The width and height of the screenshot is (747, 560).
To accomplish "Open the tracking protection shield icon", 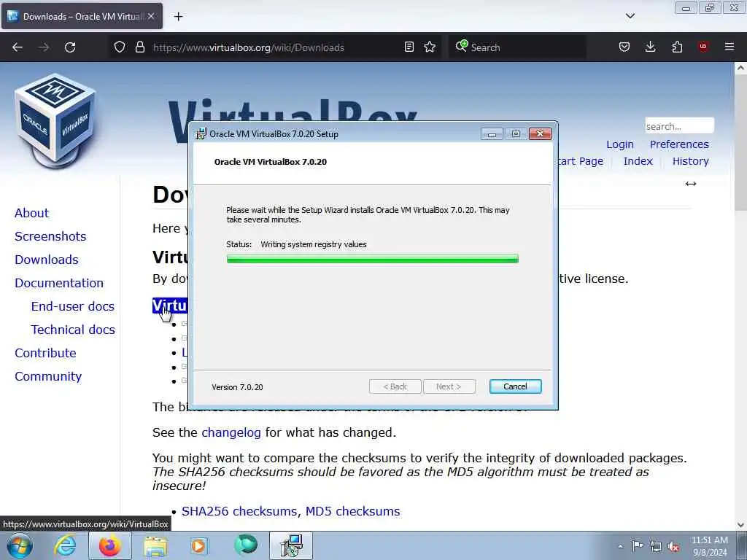I will tap(120, 47).
